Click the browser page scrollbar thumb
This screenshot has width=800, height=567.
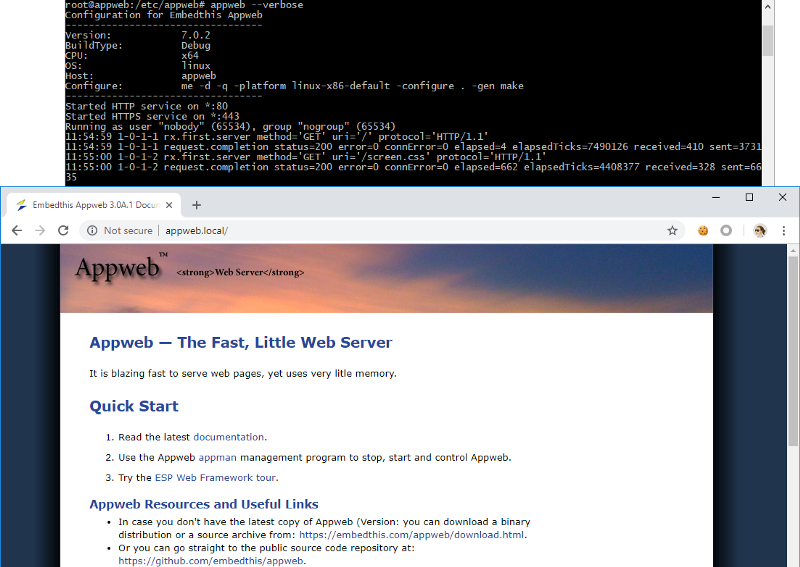click(794, 351)
